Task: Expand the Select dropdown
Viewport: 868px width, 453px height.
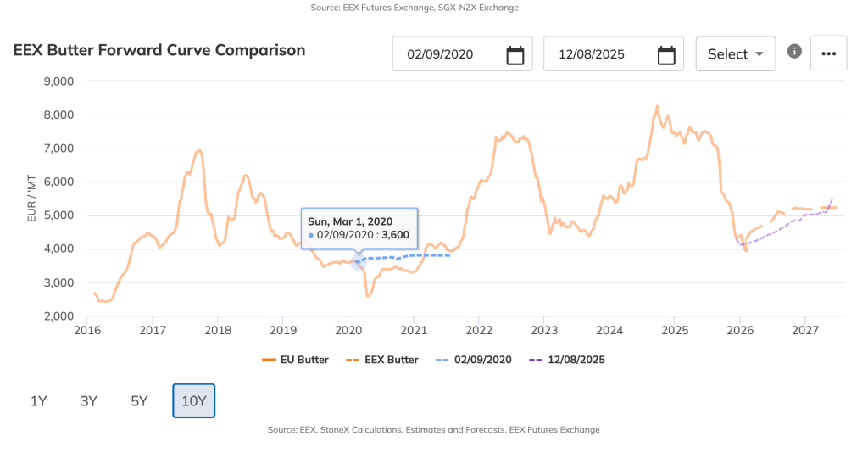Action: [x=735, y=53]
